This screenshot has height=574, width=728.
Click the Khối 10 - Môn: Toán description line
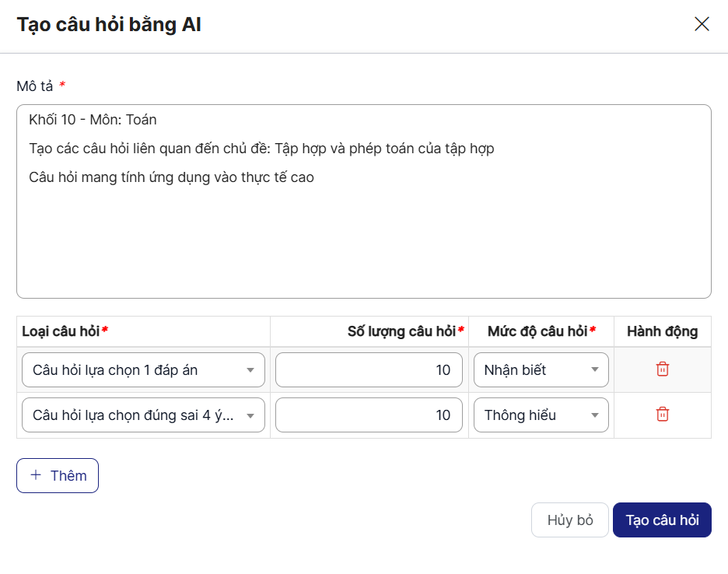pos(93,120)
